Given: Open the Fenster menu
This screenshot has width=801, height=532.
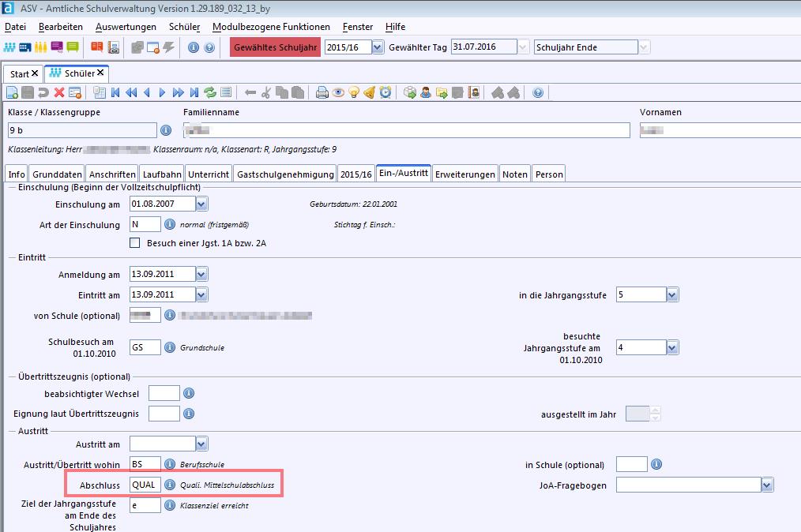Looking at the screenshot, I should (x=358, y=27).
